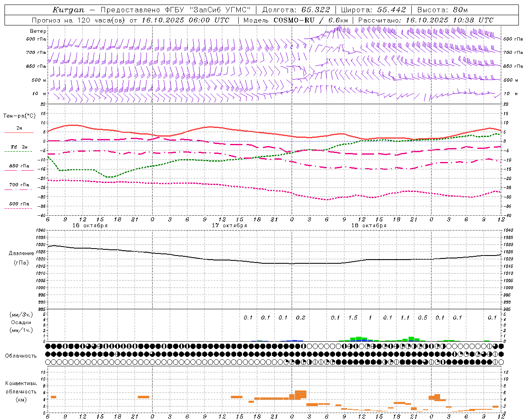Click the "Осадки" precipitation label
This screenshot has width=525, height=420.
coord(22,322)
